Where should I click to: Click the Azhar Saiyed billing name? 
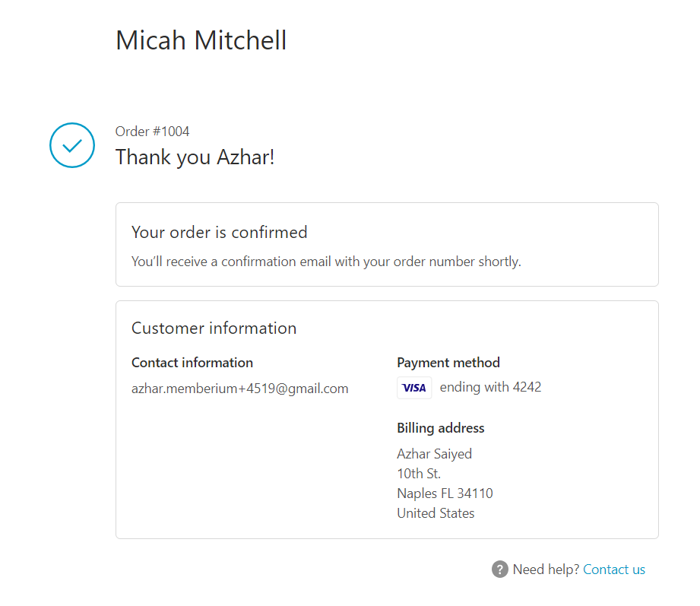435,454
